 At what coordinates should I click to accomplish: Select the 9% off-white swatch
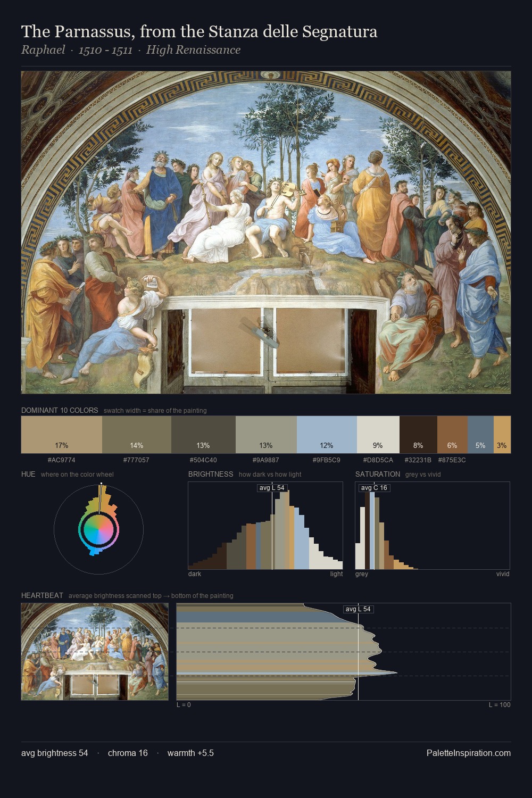378,435
